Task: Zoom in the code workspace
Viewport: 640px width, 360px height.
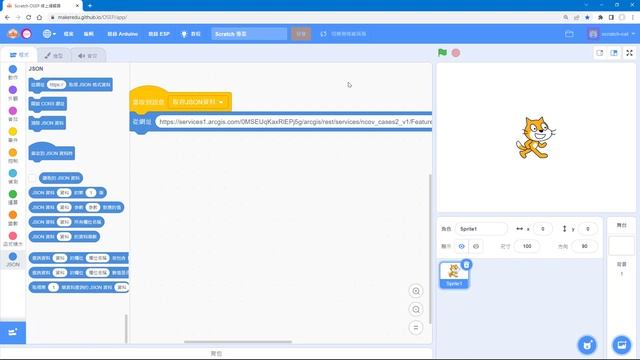Action: [416, 291]
